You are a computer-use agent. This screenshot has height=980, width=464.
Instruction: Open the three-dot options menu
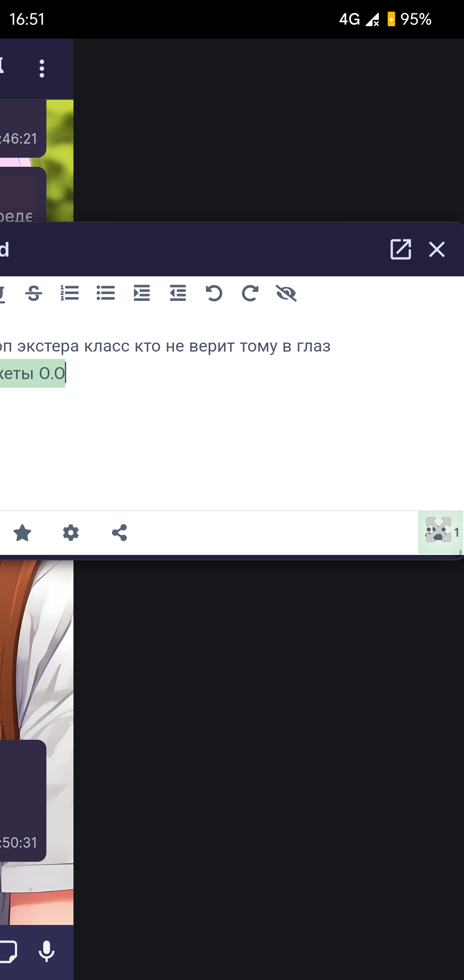(x=42, y=69)
